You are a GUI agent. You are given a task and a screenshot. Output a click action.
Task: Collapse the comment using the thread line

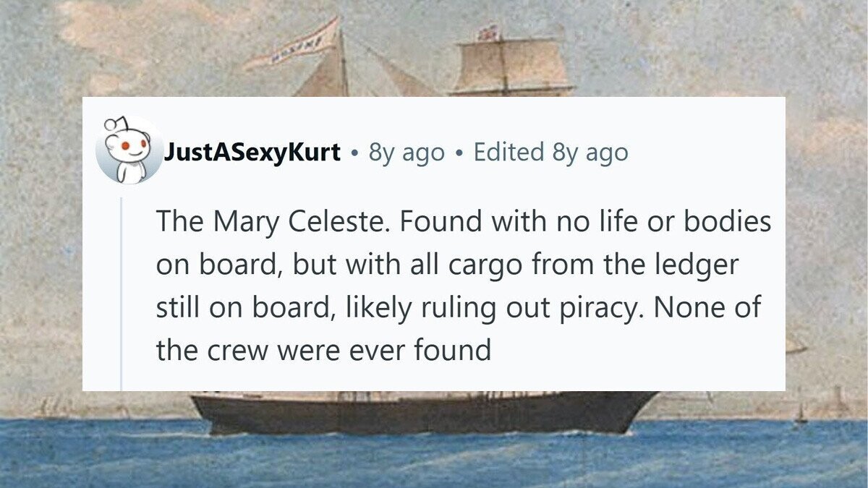[x=122, y=289]
